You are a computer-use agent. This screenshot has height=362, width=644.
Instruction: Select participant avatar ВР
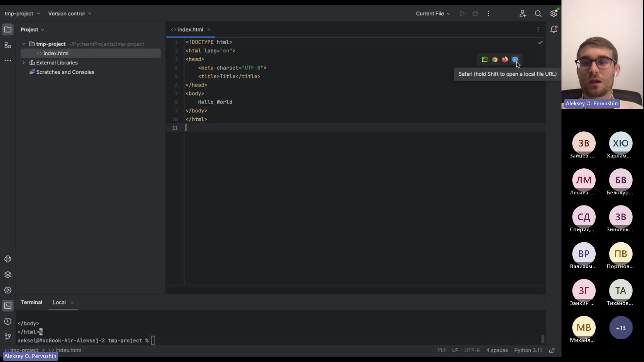point(584,254)
